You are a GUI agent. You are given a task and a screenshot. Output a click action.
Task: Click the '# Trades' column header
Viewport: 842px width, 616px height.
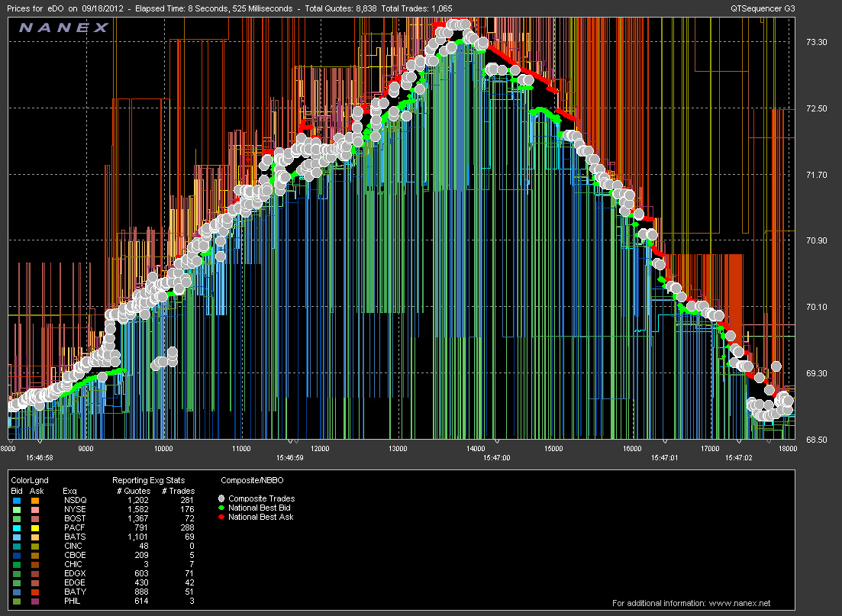[179, 491]
